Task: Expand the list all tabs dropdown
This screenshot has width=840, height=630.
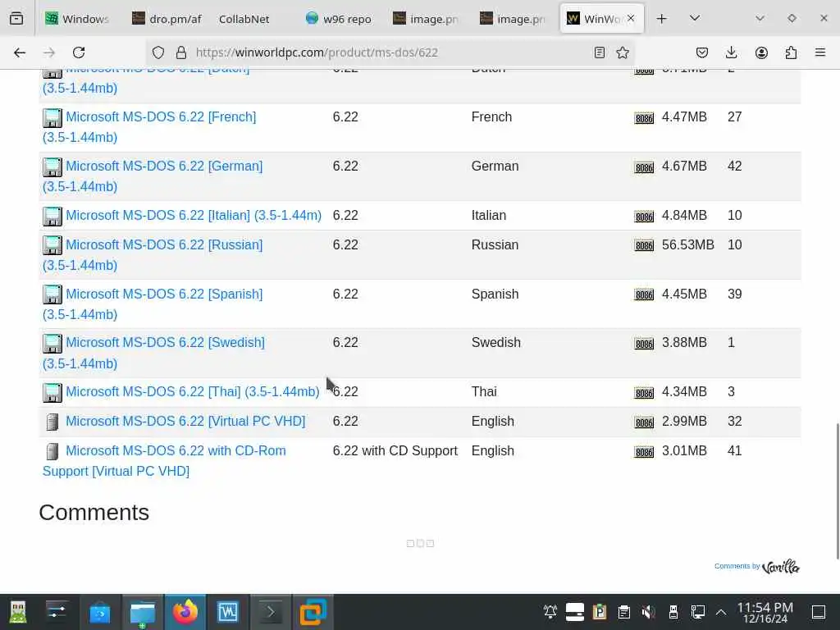Action: point(695,19)
